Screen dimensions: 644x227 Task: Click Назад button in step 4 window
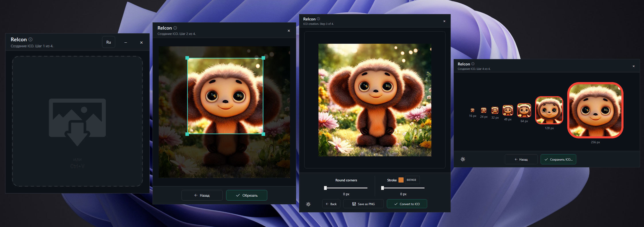point(521,159)
